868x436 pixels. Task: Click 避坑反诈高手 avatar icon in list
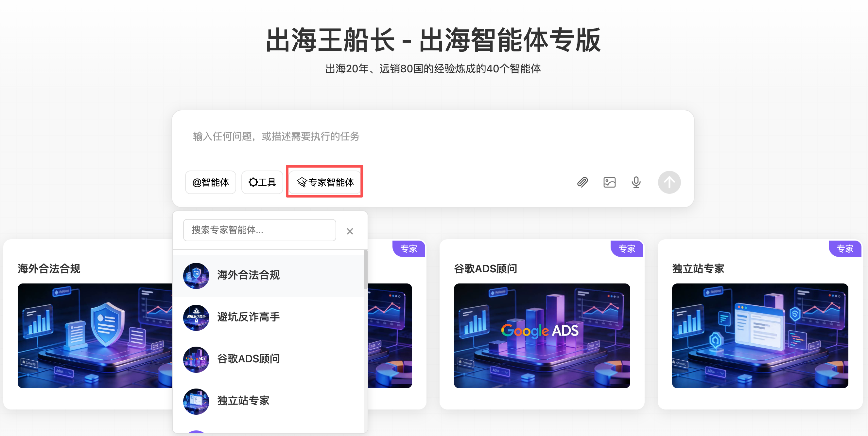(196, 317)
